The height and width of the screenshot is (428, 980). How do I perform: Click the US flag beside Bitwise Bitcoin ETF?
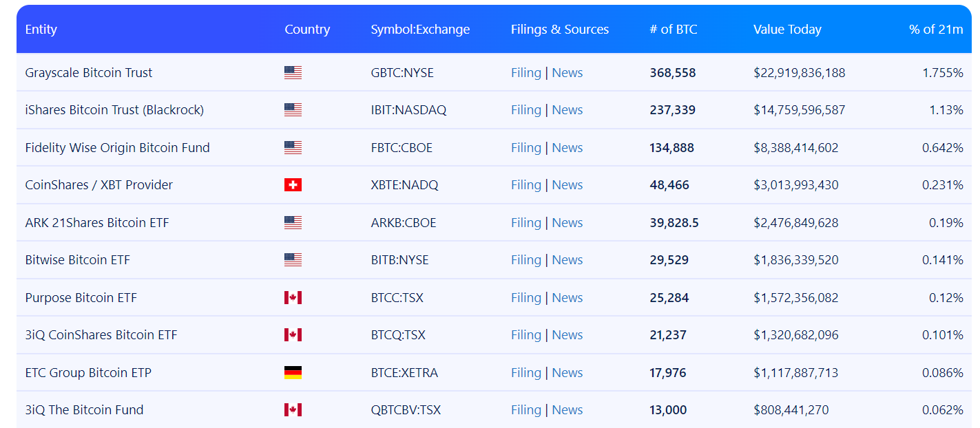coord(293,260)
